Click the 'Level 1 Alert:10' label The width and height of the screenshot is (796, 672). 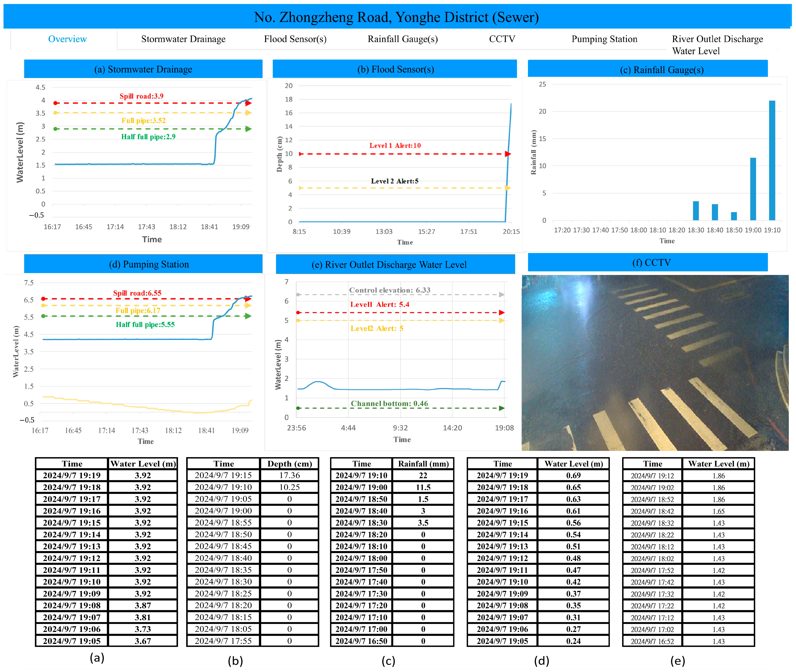[x=395, y=146]
